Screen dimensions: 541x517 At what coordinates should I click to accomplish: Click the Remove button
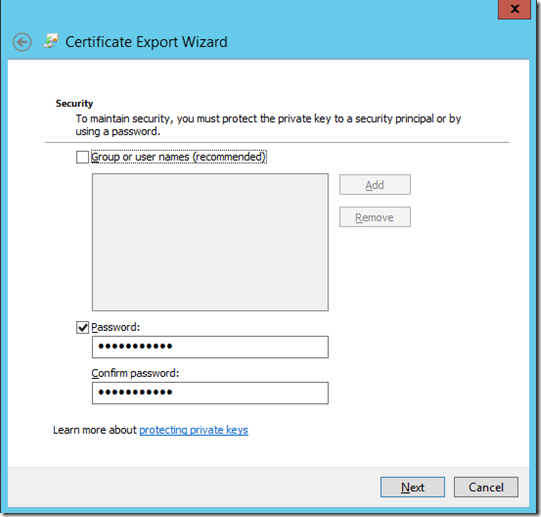[375, 217]
